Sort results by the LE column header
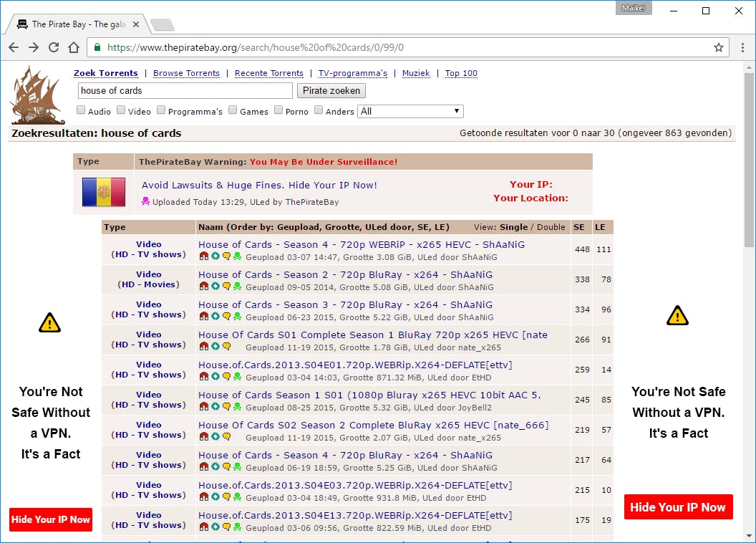 click(x=600, y=227)
